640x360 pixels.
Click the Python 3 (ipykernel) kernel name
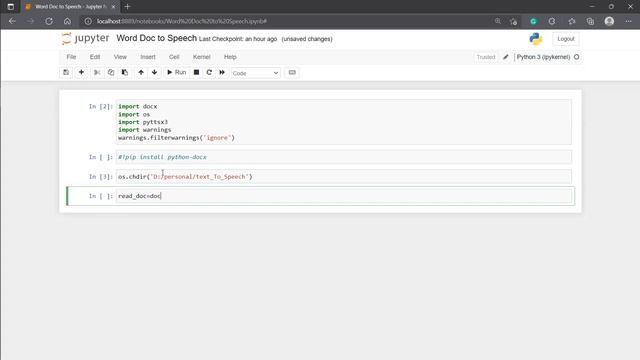coord(543,57)
